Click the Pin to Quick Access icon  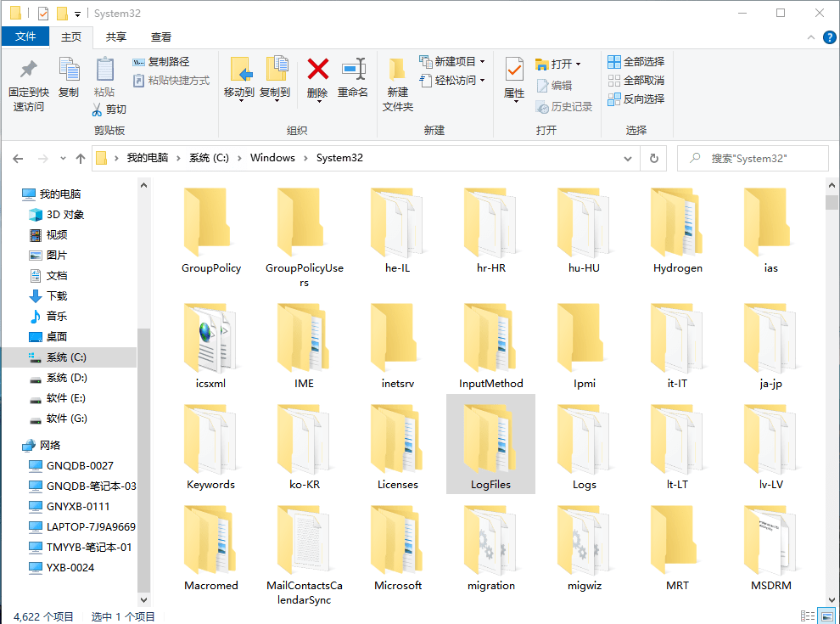[x=28, y=70]
